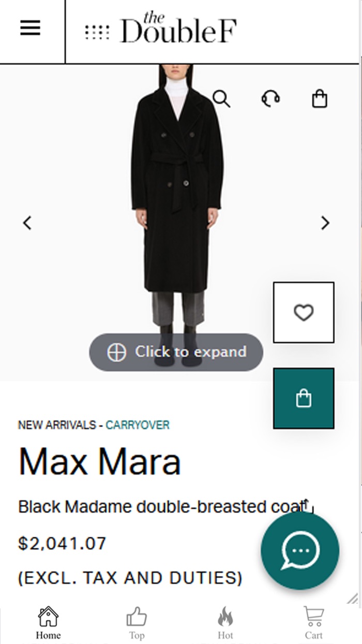Add to bag with teal button
Screen dimensions: 362x644
click(304, 398)
